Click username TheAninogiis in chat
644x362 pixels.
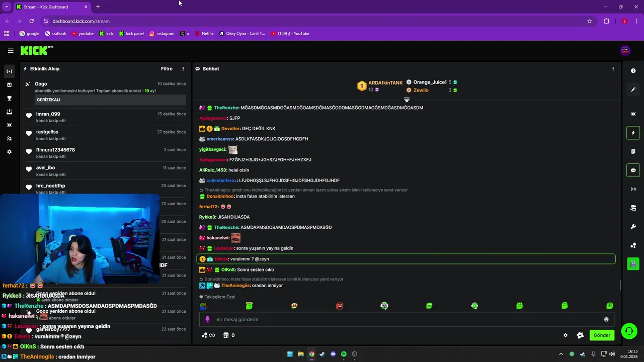[235, 286]
